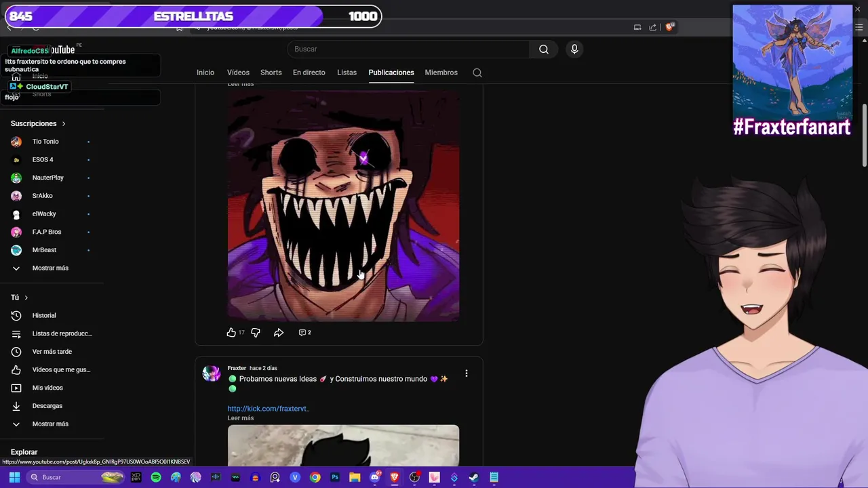This screenshot has height=488, width=868.
Task: Switch to the Inicio channel tab
Action: pos(205,73)
